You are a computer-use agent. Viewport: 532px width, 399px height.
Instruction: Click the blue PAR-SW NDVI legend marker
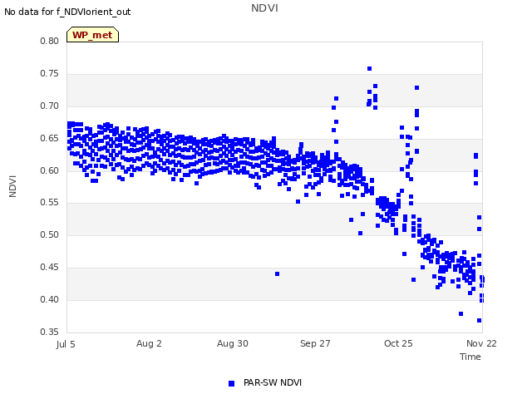point(231,383)
